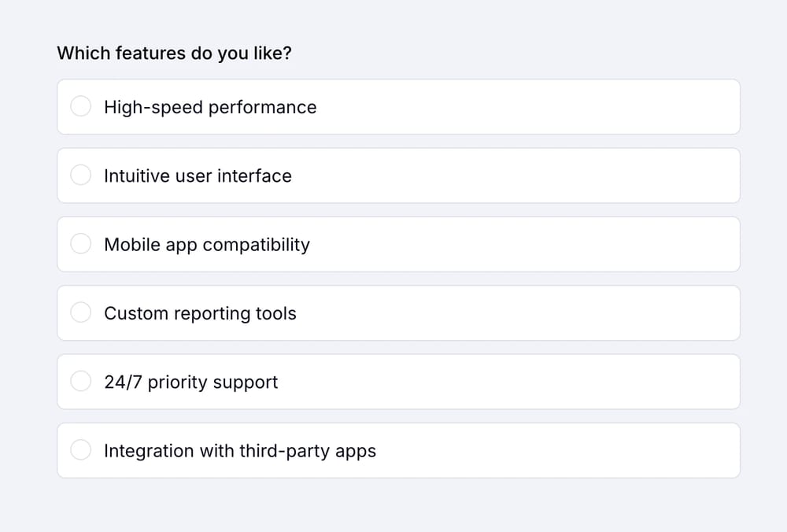Click the '24/7 priority support' label text
Image resolution: width=787 pixels, height=532 pixels.
(x=191, y=382)
